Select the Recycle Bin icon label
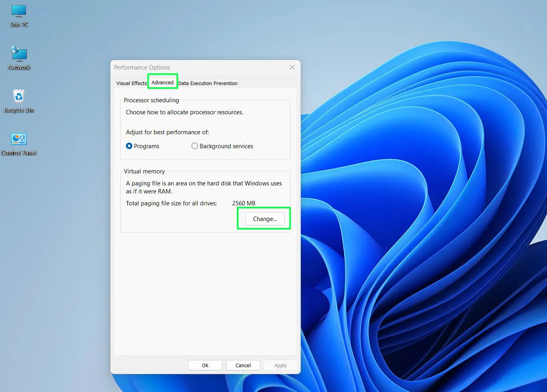547x392 pixels. click(18, 109)
